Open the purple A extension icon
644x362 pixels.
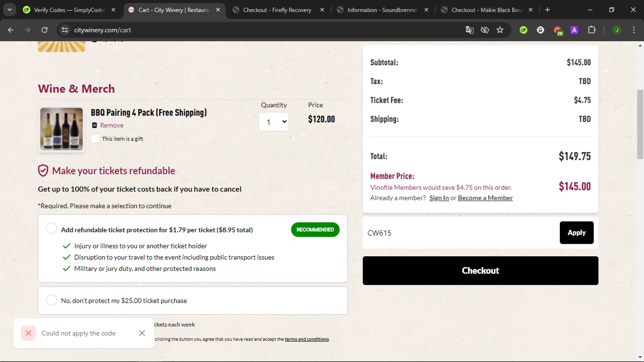pyautogui.click(x=574, y=30)
